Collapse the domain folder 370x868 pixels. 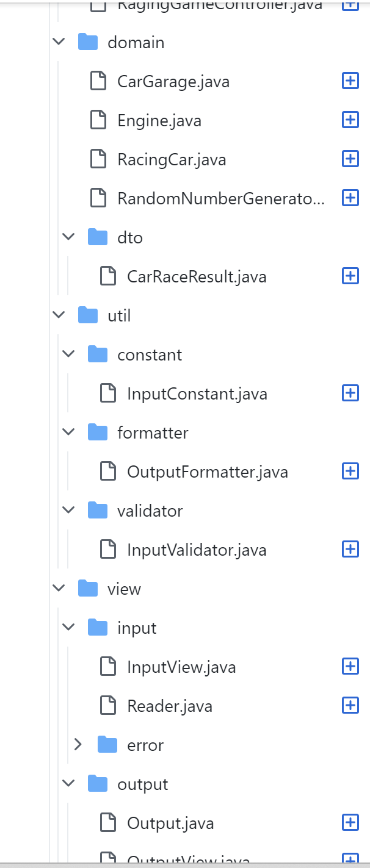(x=59, y=42)
